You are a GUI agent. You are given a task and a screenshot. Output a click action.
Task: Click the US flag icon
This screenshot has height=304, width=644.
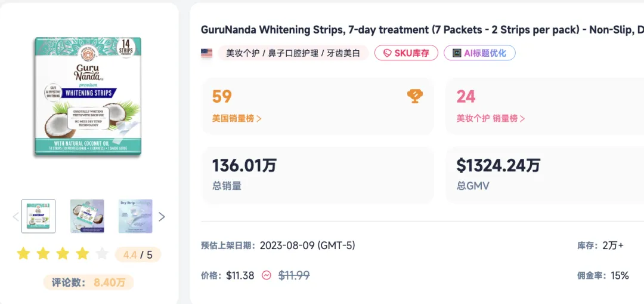click(x=206, y=53)
